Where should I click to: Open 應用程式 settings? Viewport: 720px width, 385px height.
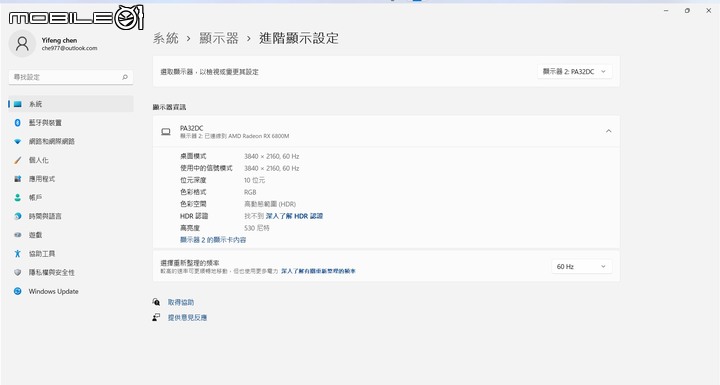pyautogui.click(x=71, y=179)
